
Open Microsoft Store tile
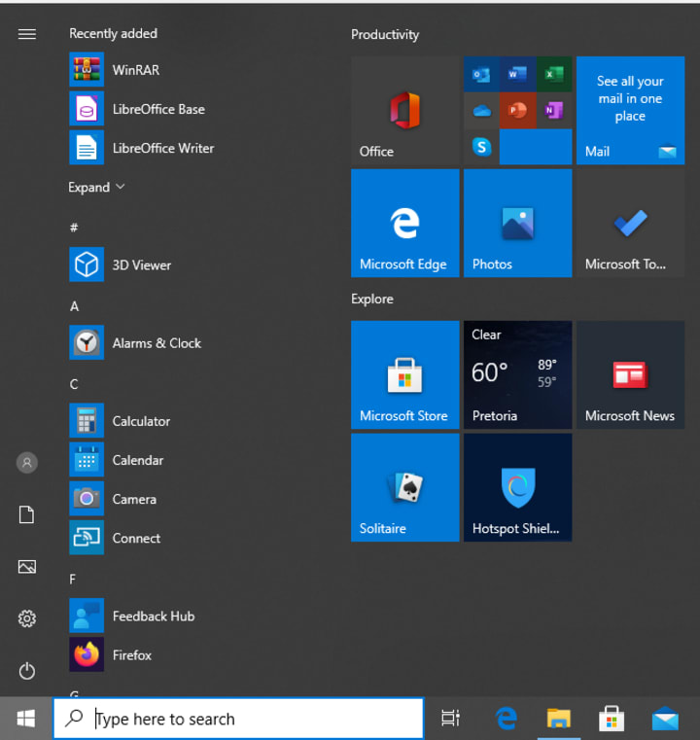pos(405,375)
